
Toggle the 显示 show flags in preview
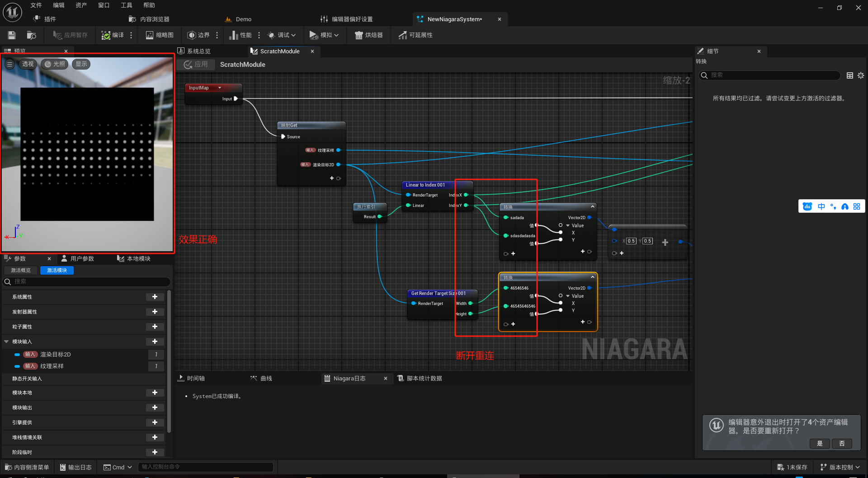click(80, 64)
